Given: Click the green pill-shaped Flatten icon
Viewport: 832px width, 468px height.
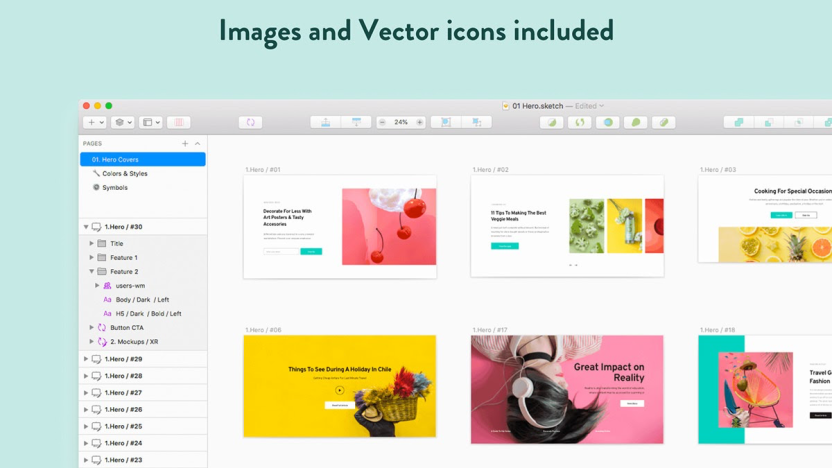Looking at the screenshot, I should coord(664,123).
